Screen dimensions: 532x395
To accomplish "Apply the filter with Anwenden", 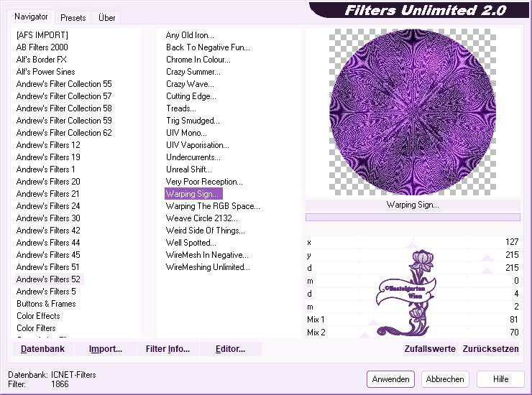I will point(390,379).
